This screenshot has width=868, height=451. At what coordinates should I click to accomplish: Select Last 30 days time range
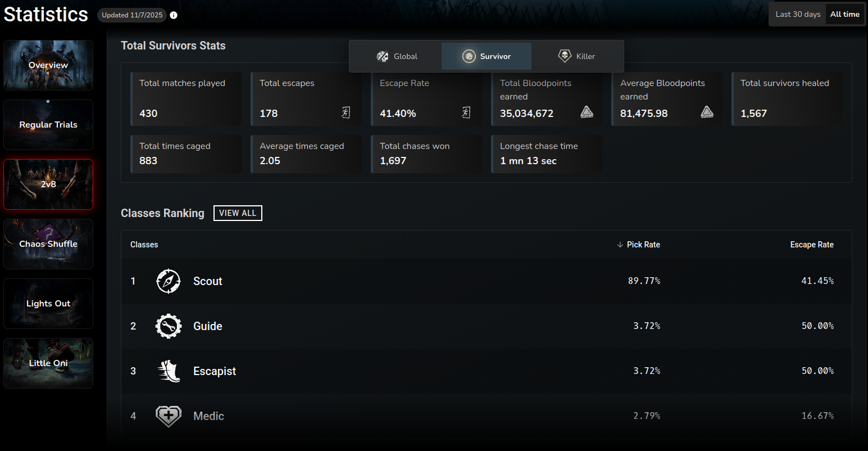798,14
